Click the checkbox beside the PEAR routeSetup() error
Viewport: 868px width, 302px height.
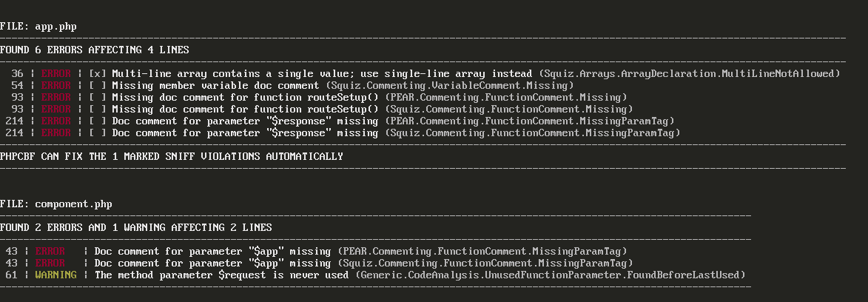(97, 98)
